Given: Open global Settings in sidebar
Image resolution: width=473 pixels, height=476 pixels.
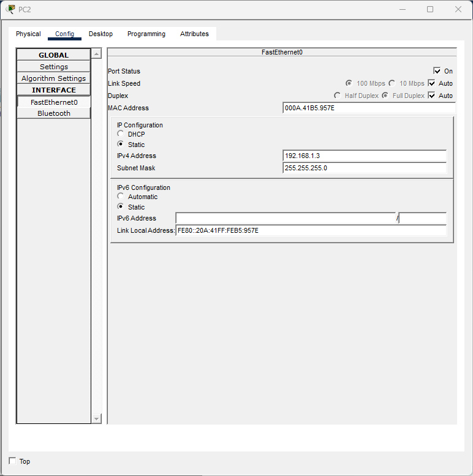Looking at the screenshot, I should tap(54, 67).
